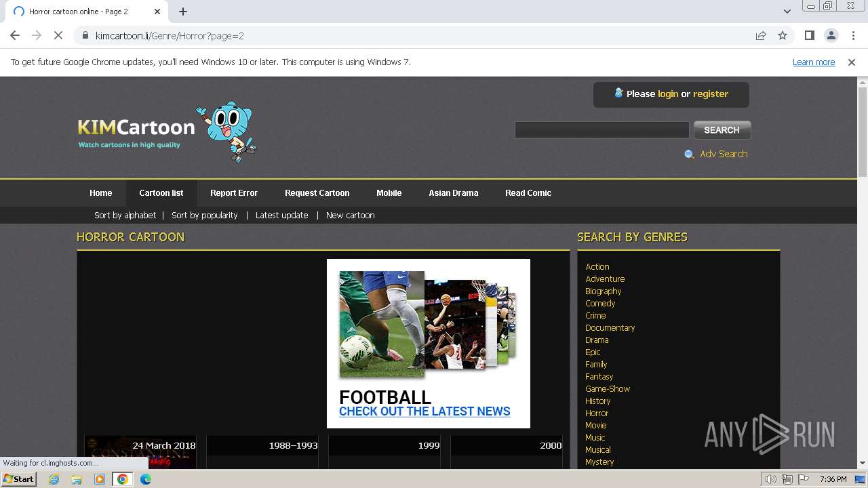
Task: Filter by Movie genre
Action: (x=596, y=426)
